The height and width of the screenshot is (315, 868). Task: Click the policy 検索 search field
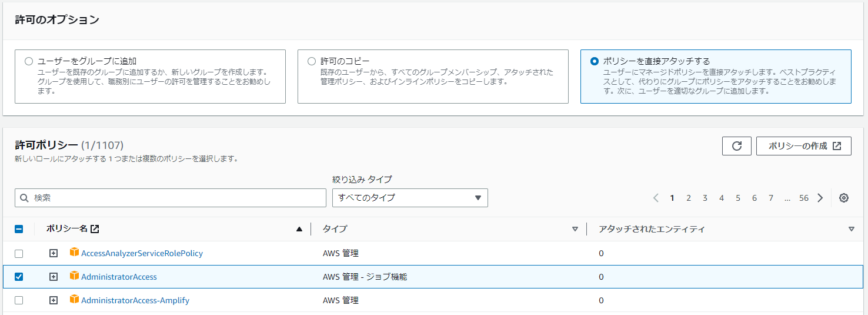click(171, 198)
